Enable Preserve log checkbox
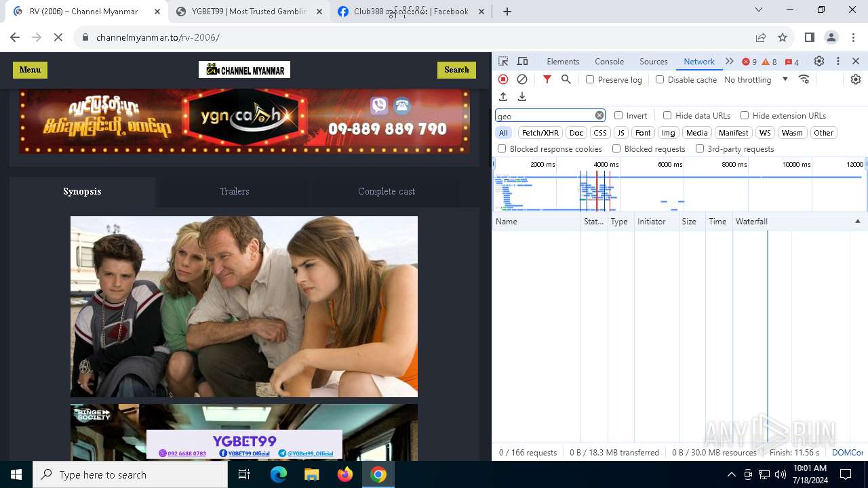868x488 pixels. (x=590, y=79)
